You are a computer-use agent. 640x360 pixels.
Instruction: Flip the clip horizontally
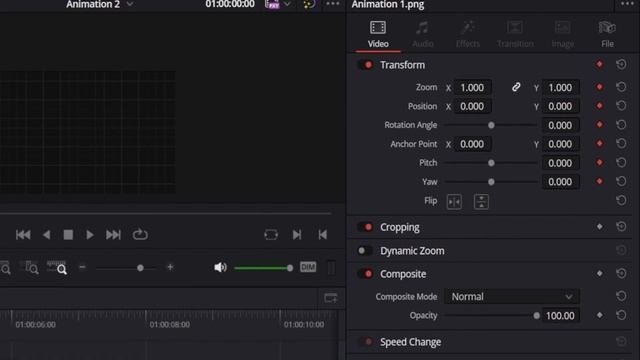(454, 202)
